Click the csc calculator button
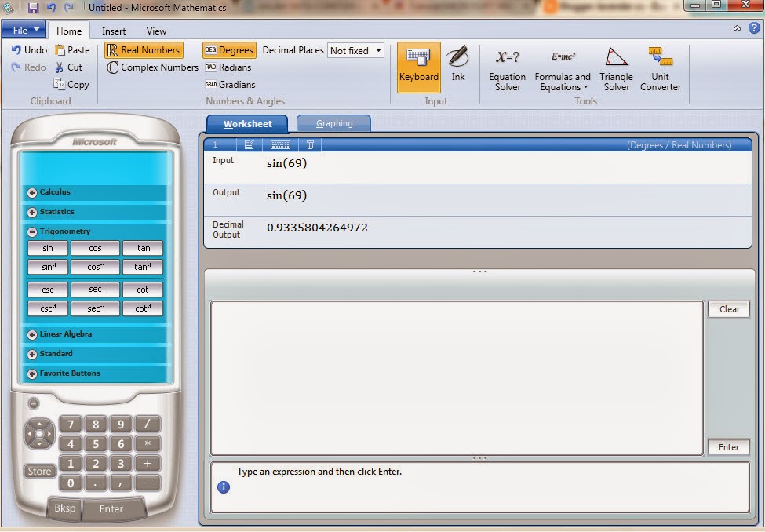Viewport: 765px width, 532px height. click(x=48, y=290)
